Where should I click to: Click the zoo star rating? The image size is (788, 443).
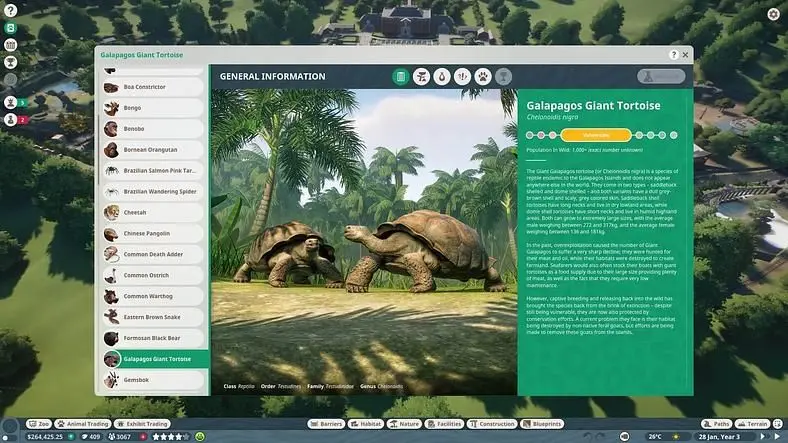(171, 437)
